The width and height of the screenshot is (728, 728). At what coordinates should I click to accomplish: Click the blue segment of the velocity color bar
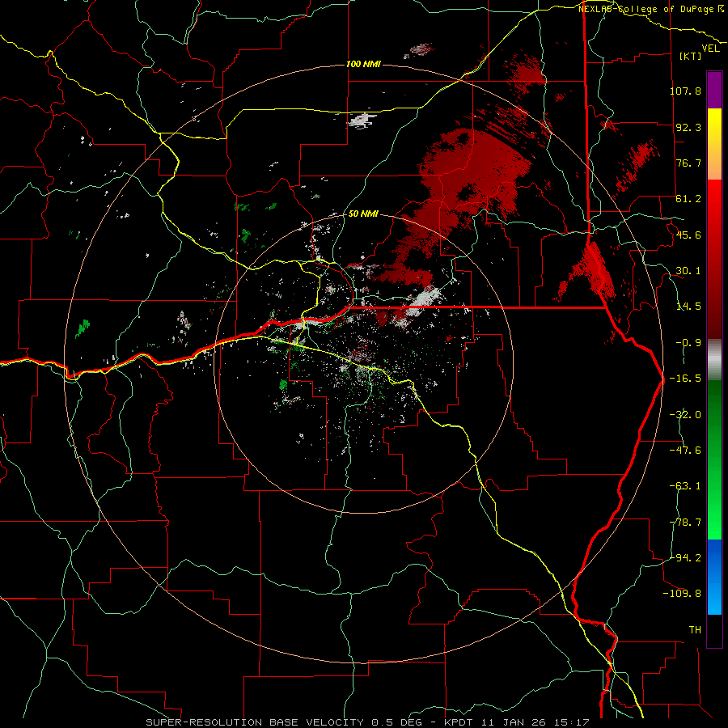pos(714,577)
